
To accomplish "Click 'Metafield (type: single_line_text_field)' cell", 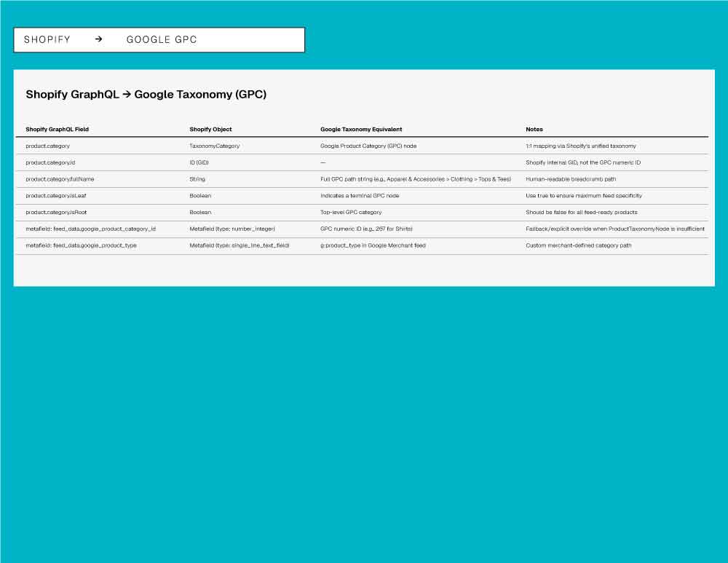I will (x=239, y=245).
